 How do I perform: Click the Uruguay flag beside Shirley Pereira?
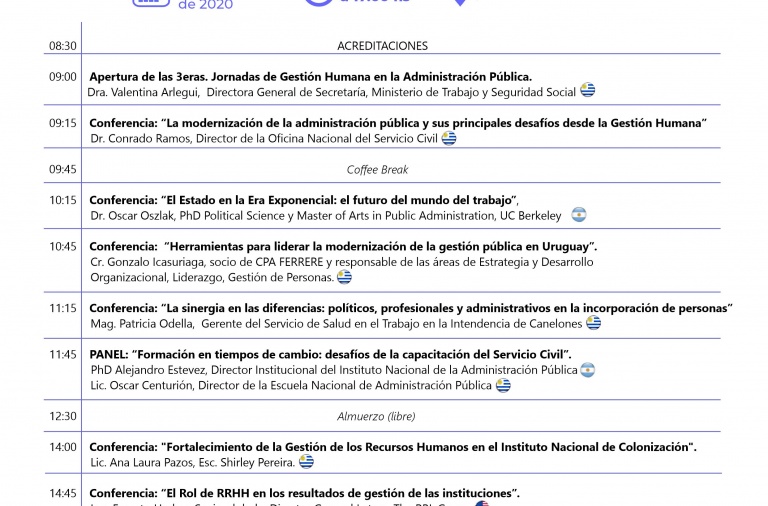point(307,461)
